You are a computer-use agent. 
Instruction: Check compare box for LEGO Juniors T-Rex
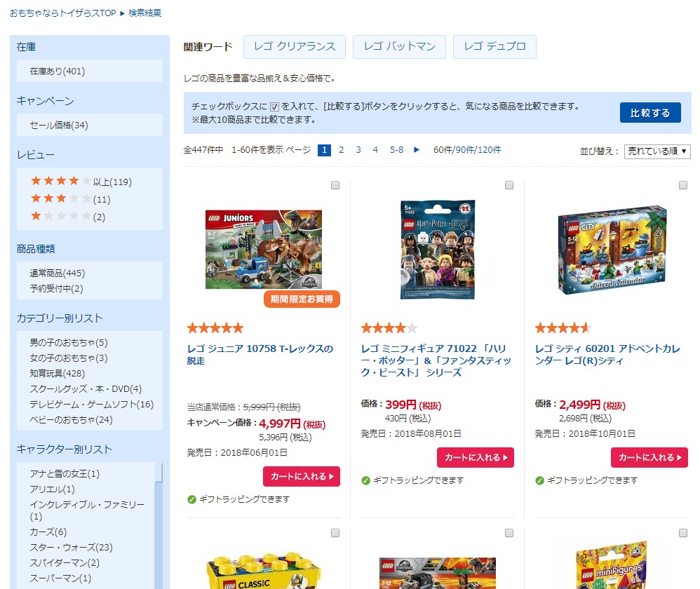[x=335, y=185]
